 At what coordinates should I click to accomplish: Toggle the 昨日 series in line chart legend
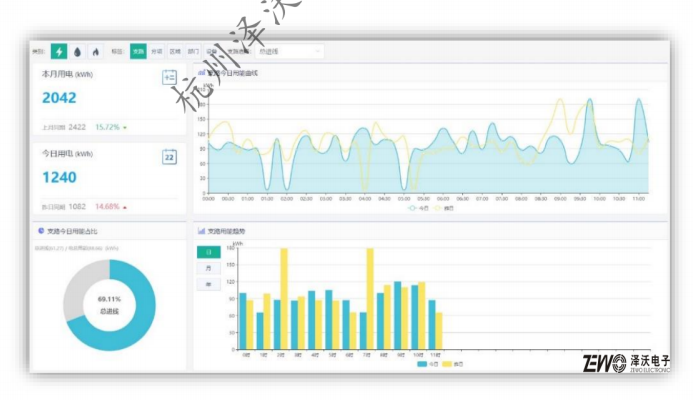pyautogui.click(x=443, y=208)
